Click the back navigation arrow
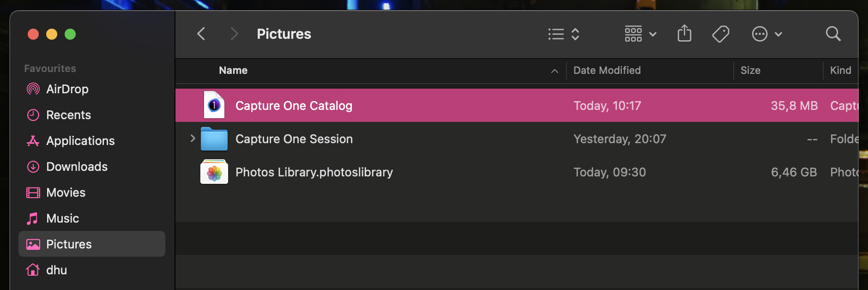 201,34
